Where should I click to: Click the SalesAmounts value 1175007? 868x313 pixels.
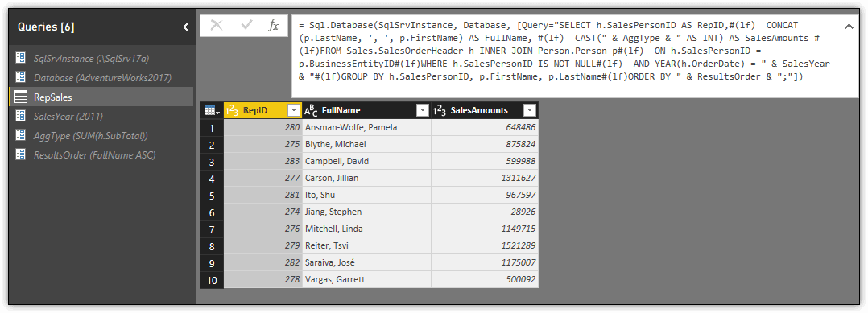[485, 262]
